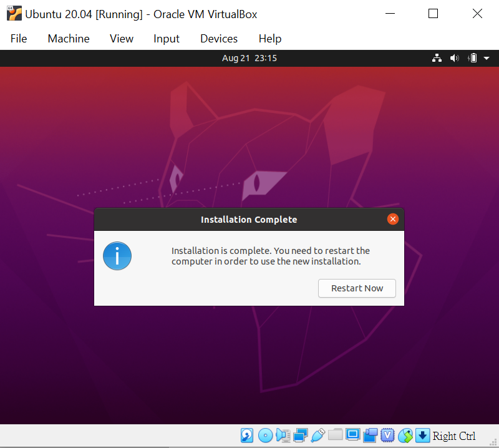This screenshot has width=499, height=448.
Task: Open the View menu
Action: tap(122, 39)
